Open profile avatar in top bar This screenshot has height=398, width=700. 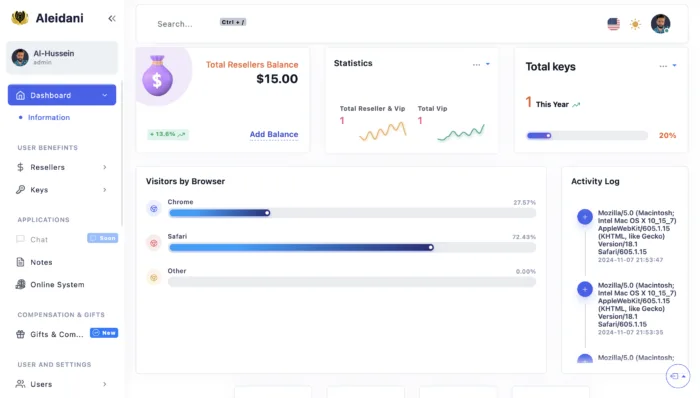[x=660, y=24]
